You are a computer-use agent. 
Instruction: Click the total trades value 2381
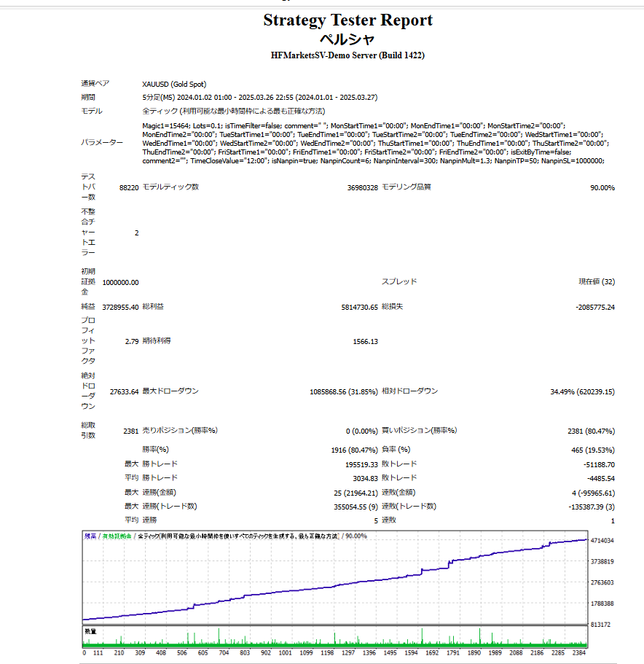(130, 431)
